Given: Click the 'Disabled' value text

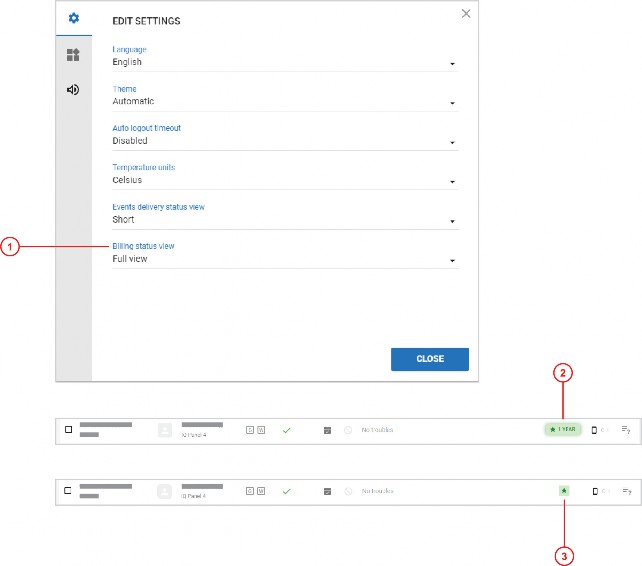Looking at the screenshot, I should [x=130, y=141].
